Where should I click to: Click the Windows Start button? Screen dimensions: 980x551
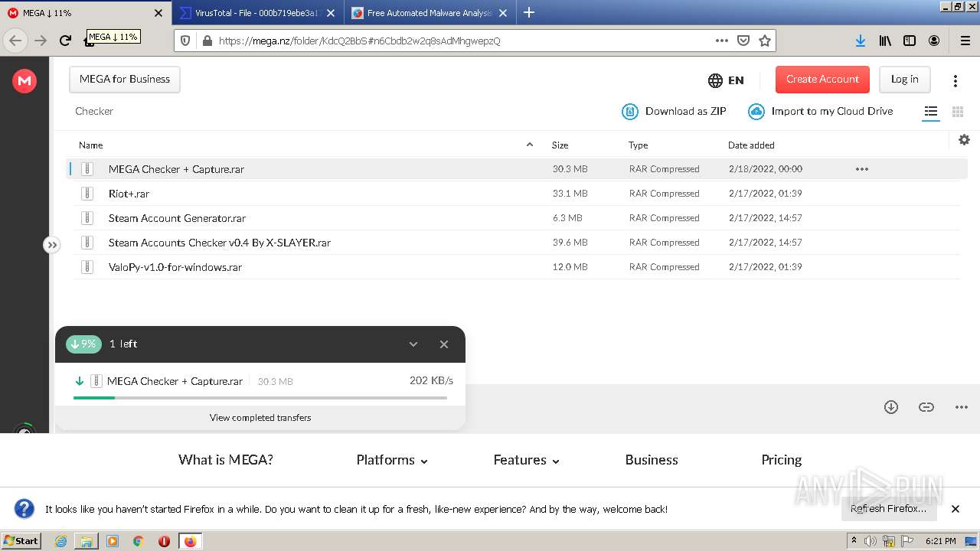click(x=21, y=540)
